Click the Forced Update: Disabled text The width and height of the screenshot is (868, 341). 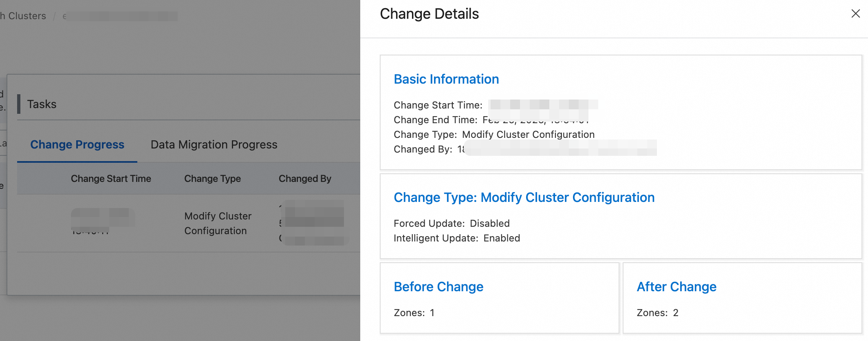(452, 224)
